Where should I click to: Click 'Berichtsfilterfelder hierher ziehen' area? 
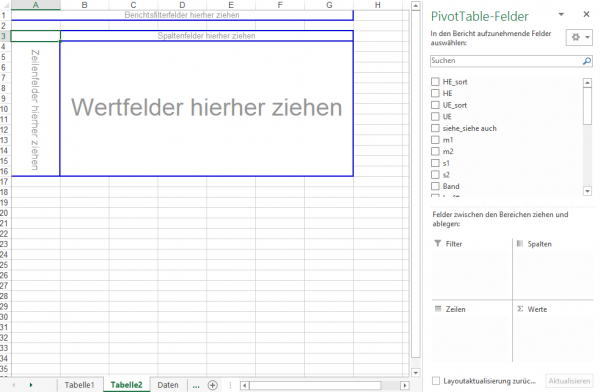pos(182,15)
